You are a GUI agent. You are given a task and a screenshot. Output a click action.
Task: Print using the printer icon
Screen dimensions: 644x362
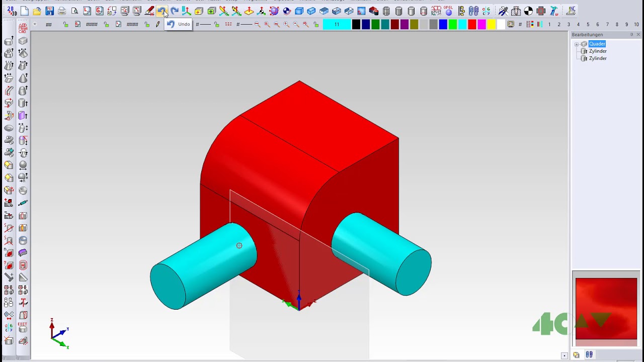coord(62,11)
